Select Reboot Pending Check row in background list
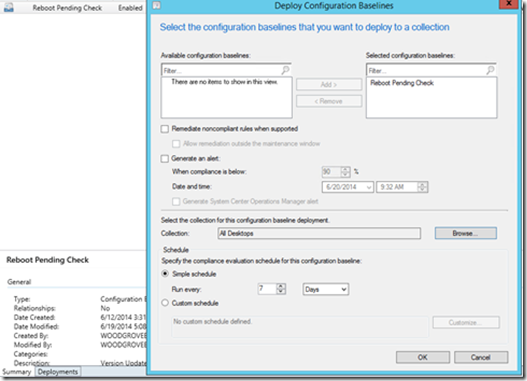The image size is (527, 381). point(73,7)
